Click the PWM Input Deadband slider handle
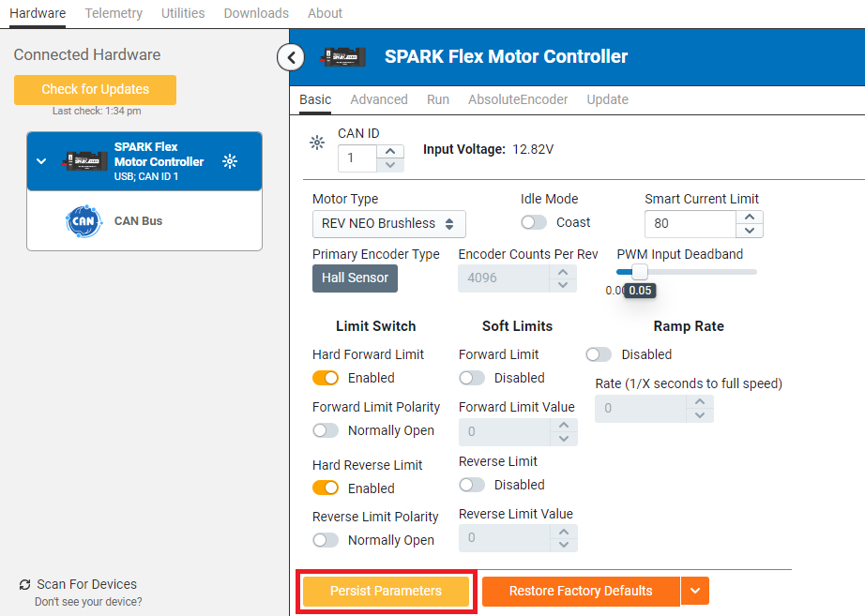This screenshot has width=865, height=616. [639, 272]
